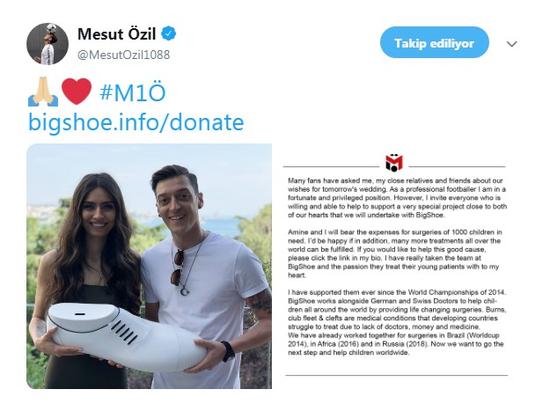Click the giant white shoe in photo
Screen dimensions: 550x404
tap(126, 337)
